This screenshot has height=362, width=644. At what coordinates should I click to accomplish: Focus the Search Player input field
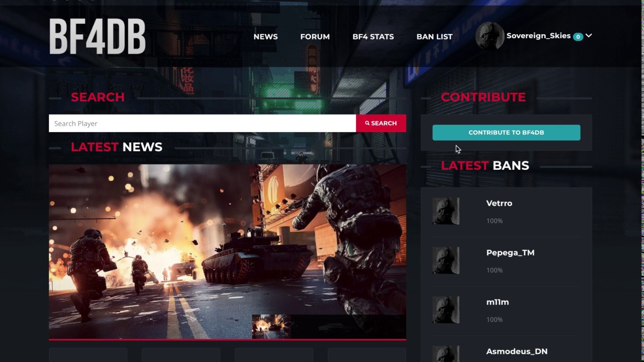click(x=202, y=123)
